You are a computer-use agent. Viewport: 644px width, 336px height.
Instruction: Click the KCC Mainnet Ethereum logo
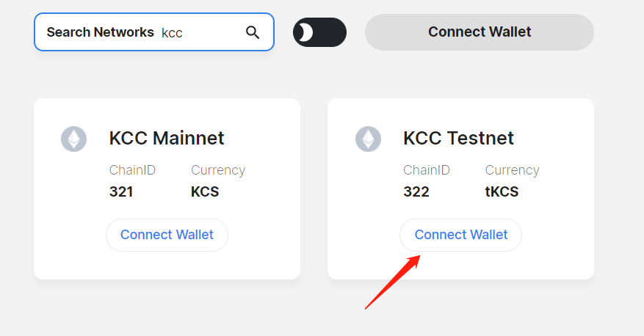[x=73, y=139]
